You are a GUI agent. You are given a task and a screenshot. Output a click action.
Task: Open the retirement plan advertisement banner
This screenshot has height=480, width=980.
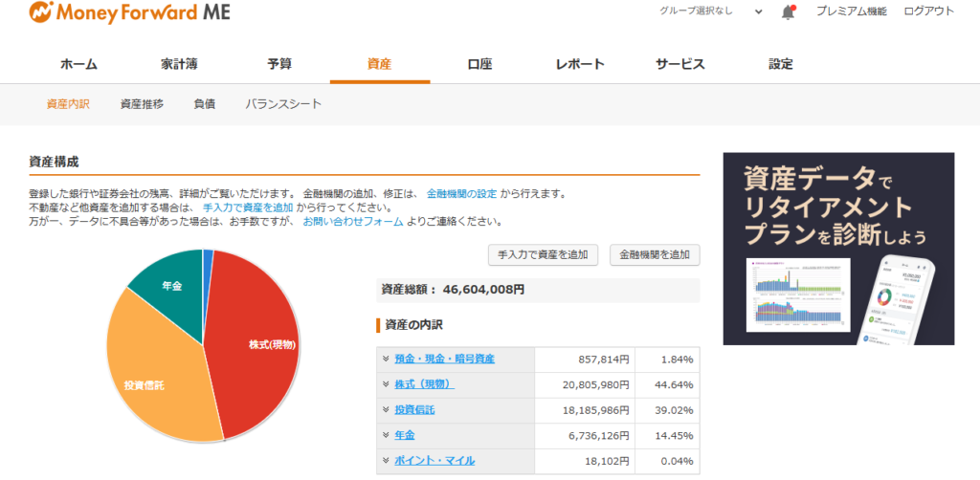point(838,249)
